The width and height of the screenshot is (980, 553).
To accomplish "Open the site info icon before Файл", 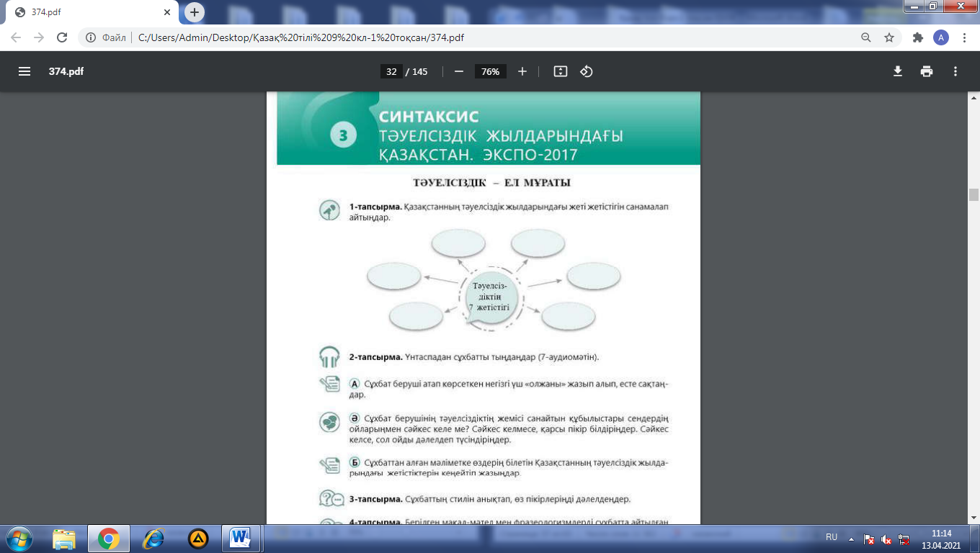I will (92, 37).
